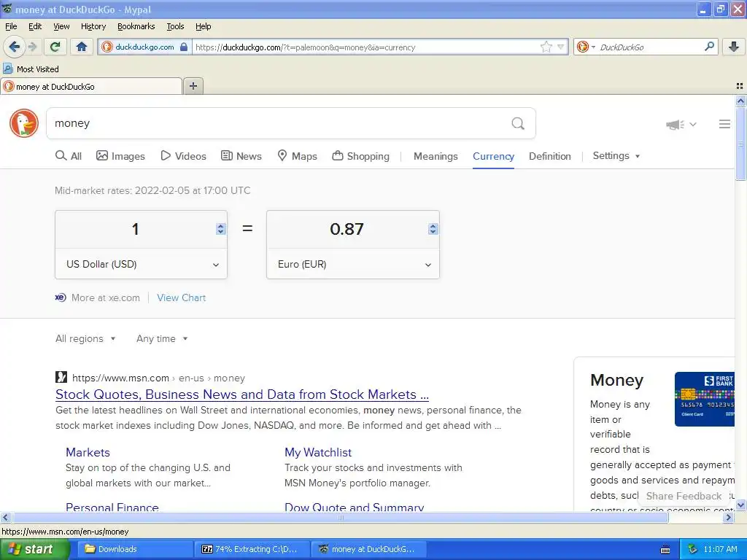The width and height of the screenshot is (747, 560).
Task: Click the View Chart link
Action: (182, 297)
